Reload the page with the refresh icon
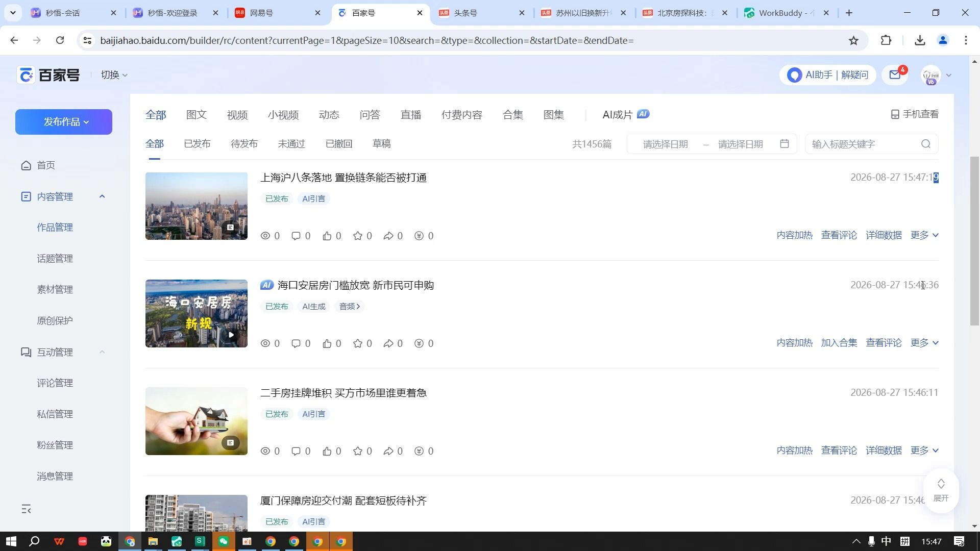 coord(60,40)
